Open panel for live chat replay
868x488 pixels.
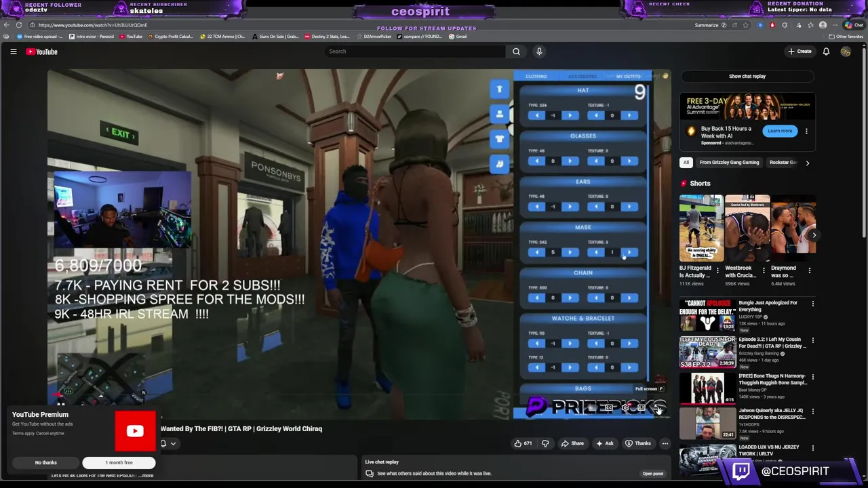(x=652, y=474)
